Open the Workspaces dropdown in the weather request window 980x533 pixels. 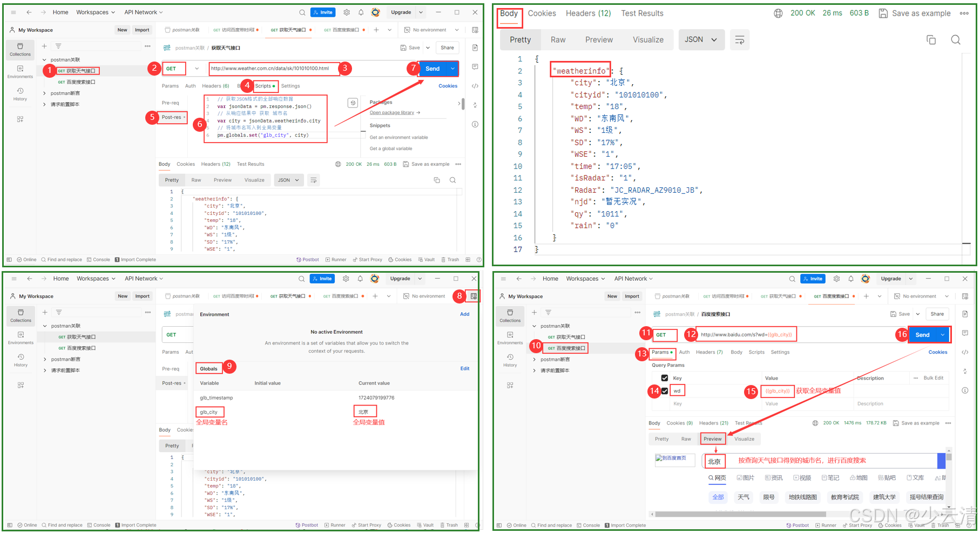(x=96, y=12)
